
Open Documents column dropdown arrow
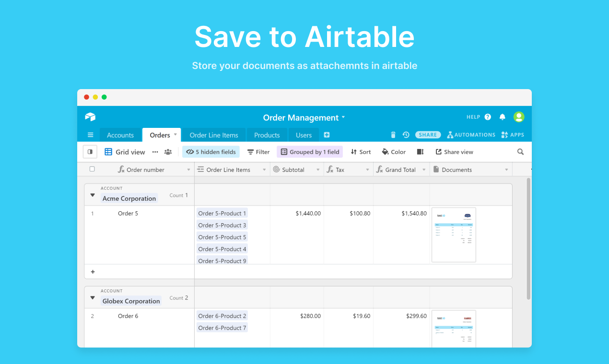tap(506, 170)
